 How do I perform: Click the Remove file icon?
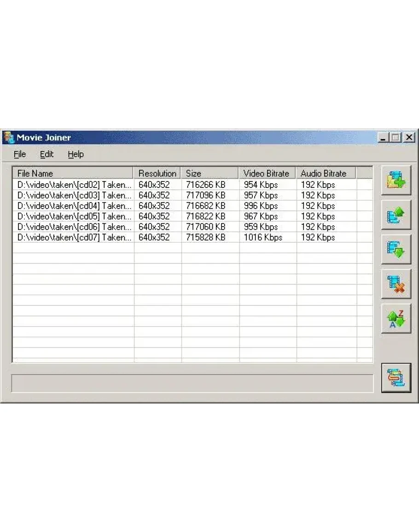tap(396, 284)
